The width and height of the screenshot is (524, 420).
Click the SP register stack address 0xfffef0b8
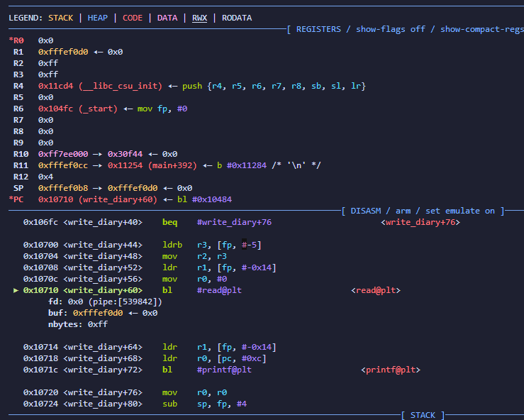click(63, 188)
